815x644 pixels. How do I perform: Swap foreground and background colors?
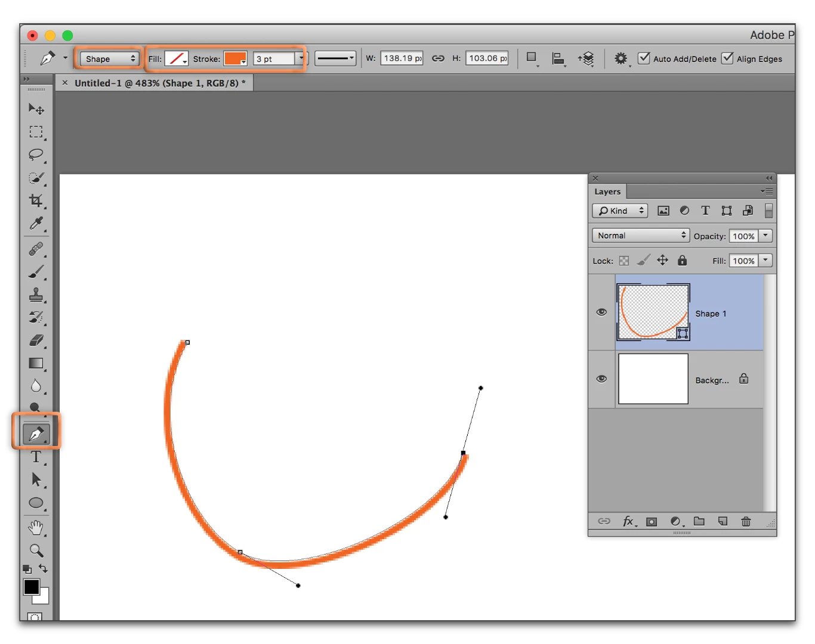coord(43,568)
